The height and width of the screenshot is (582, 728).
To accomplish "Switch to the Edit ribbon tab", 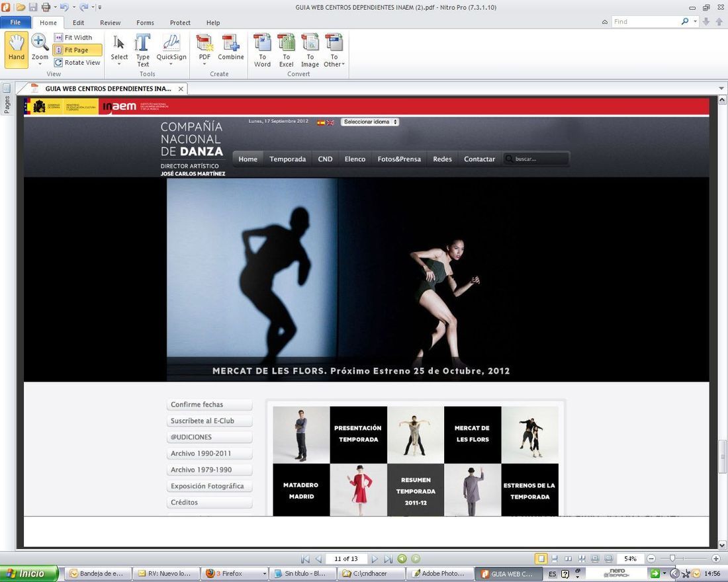I will (79, 22).
